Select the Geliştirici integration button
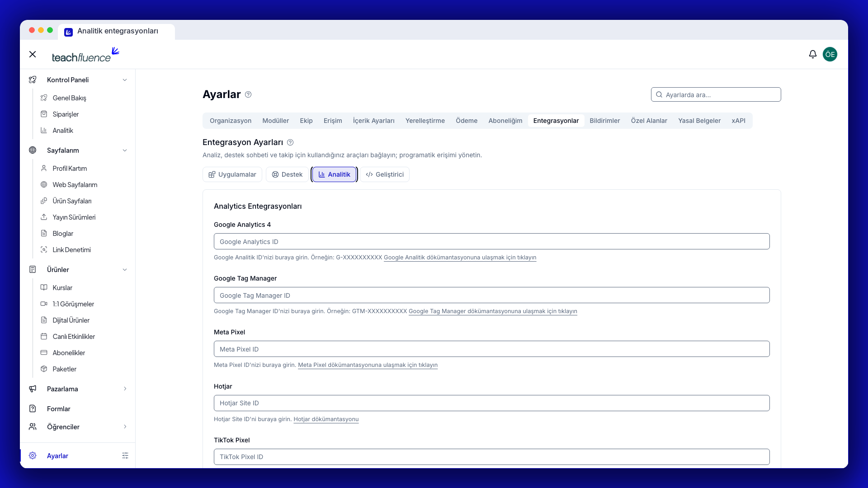The image size is (868, 488). point(385,174)
